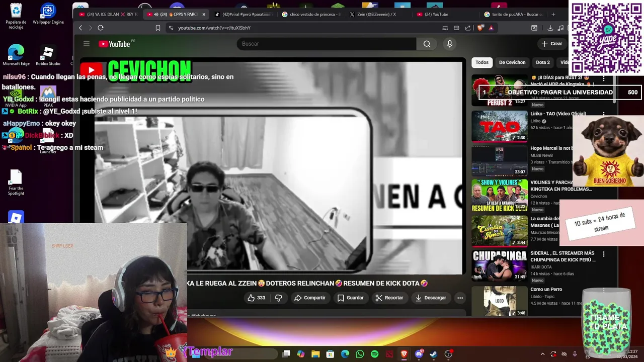Image resolution: width=644 pixels, height=362 pixels.
Task: Open La Cumbia del Amor video thumbnail
Action: click(499, 231)
